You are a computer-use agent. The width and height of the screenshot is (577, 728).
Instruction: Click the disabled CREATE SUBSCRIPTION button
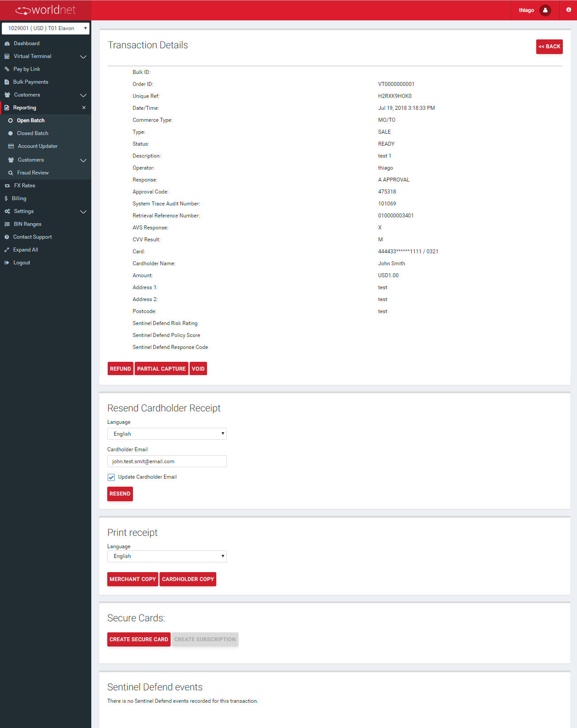pyautogui.click(x=205, y=639)
